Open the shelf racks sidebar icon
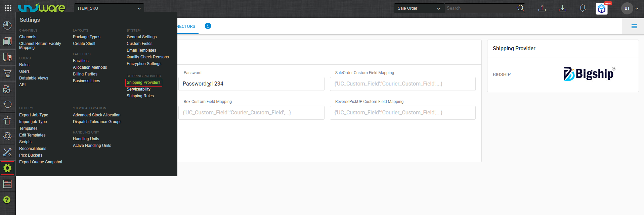Viewport: 644px width, 215px height. tap(7, 184)
